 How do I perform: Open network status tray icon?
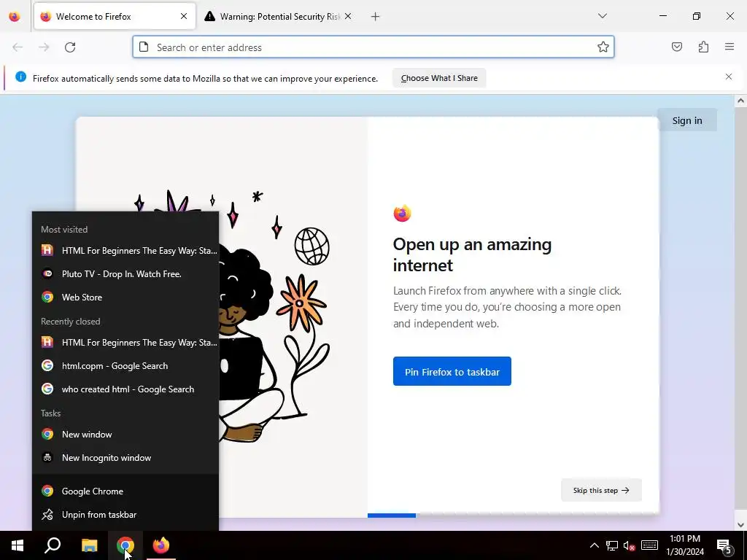click(x=612, y=545)
